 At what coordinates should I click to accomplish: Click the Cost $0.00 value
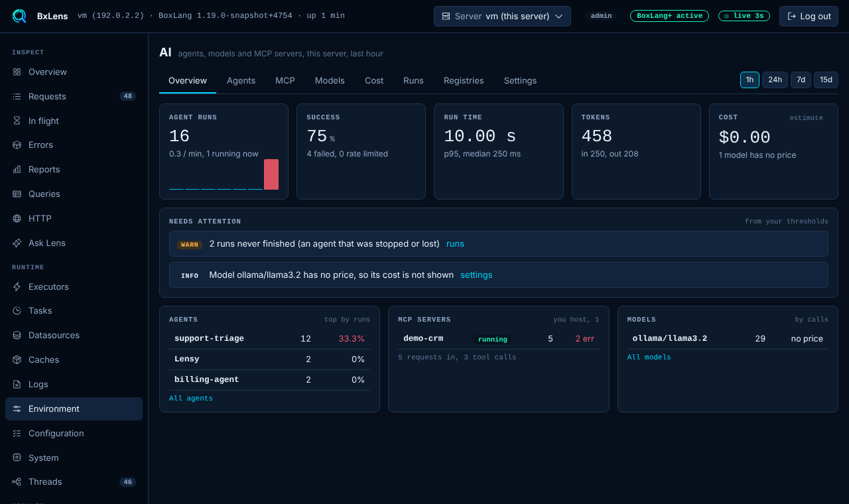pyautogui.click(x=745, y=137)
